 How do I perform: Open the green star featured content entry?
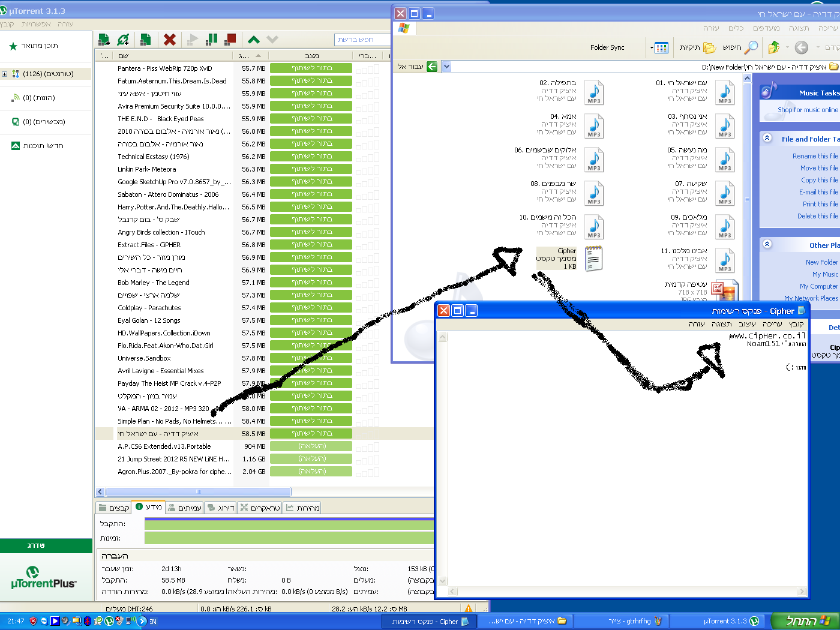(34, 46)
